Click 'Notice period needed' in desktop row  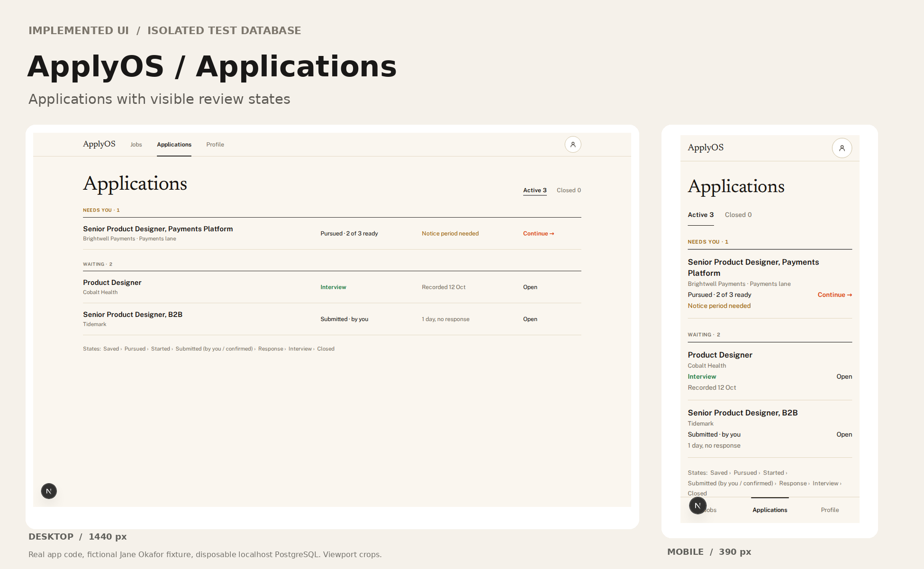click(x=450, y=233)
